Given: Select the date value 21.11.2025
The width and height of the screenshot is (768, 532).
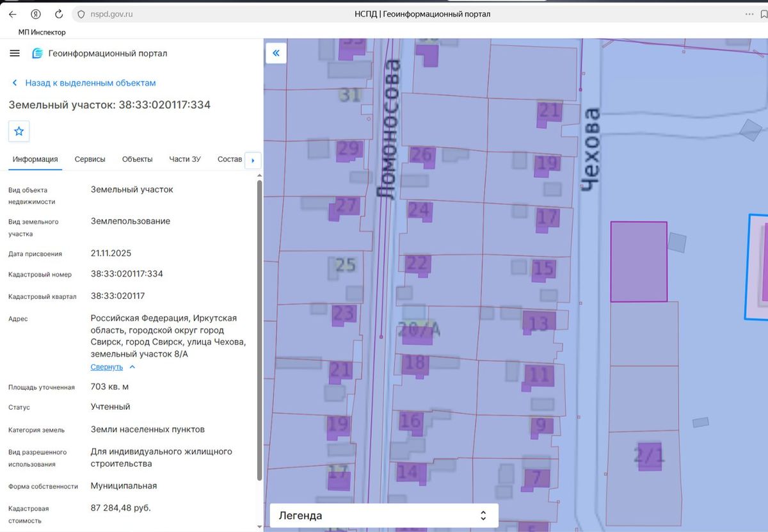Looking at the screenshot, I should [111, 253].
